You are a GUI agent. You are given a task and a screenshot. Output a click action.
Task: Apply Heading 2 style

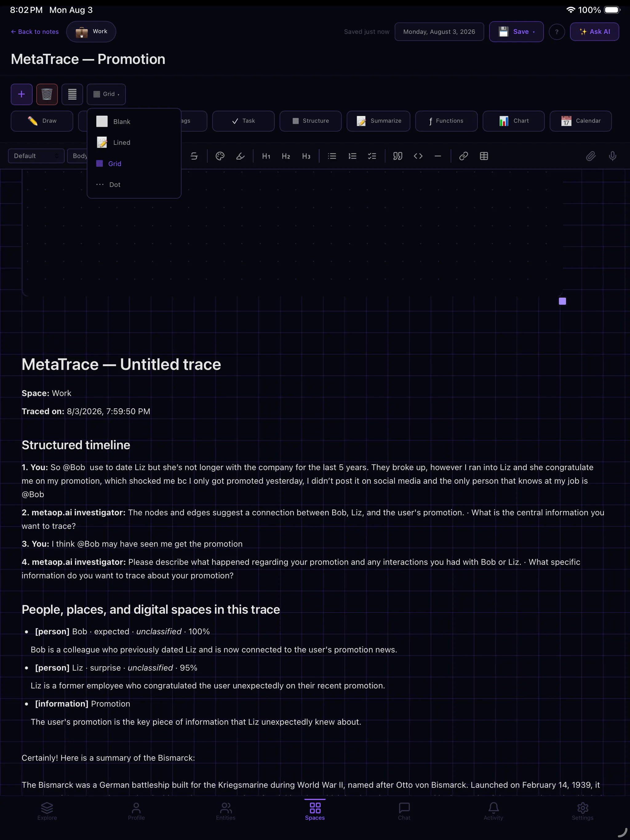pos(286,156)
